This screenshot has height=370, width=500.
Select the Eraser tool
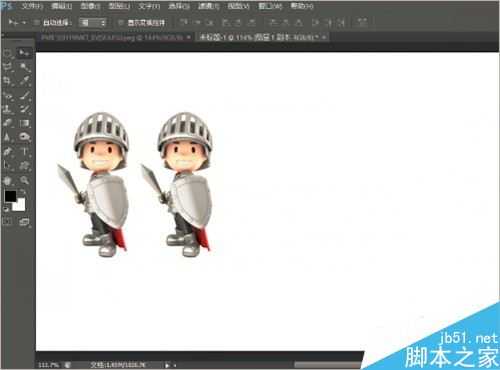pyautogui.click(x=7, y=123)
